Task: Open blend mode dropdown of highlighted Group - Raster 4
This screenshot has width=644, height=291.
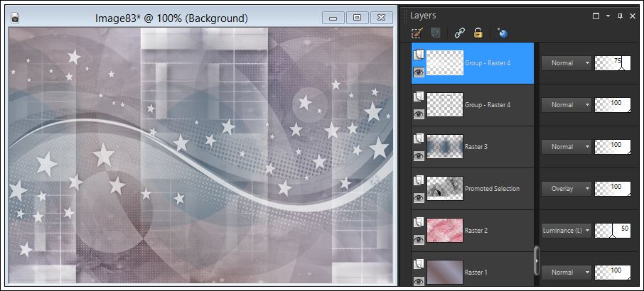Action: (567, 63)
